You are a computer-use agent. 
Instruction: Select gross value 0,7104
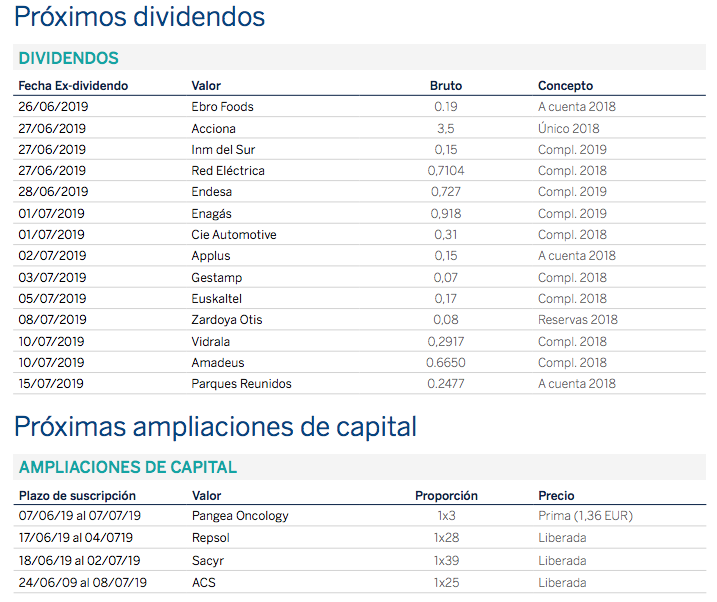(446, 170)
